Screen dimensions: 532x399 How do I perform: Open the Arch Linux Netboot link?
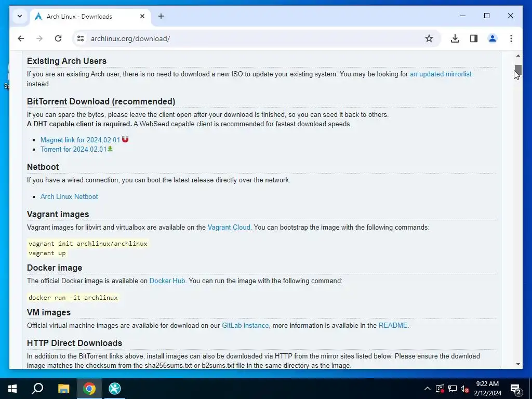click(x=69, y=196)
